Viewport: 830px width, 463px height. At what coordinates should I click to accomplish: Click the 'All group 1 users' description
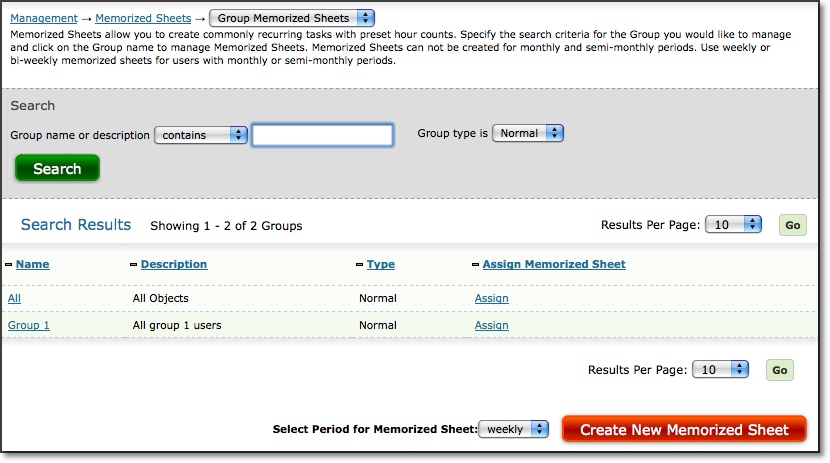pos(177,325)
